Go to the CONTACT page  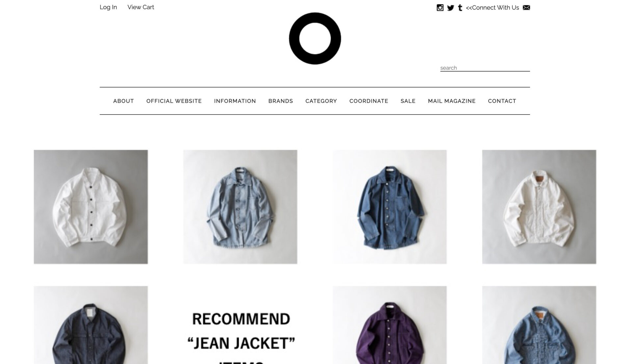point(502,101)
